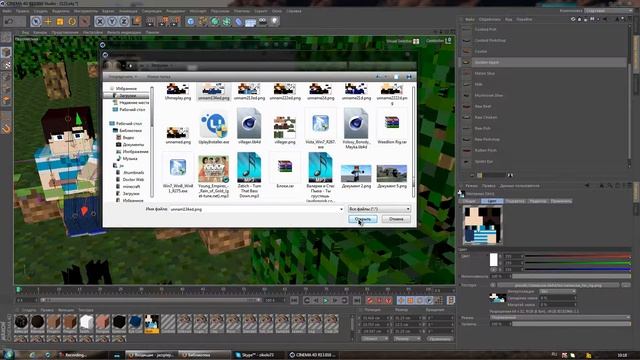Click the orange magnet snap icon

(x=6, y=129)
